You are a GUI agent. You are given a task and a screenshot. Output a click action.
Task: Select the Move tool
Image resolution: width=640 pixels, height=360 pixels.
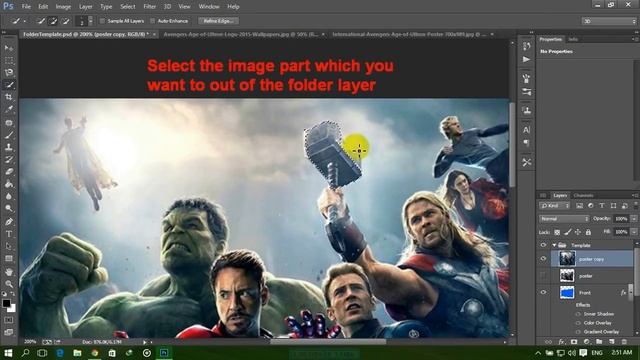(9, 48)
